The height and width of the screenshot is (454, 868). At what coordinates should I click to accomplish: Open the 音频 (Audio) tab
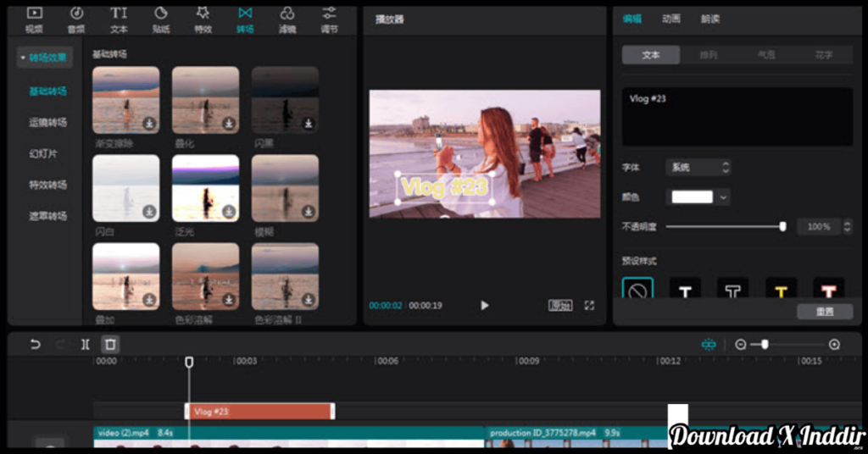tap(76, 20)
